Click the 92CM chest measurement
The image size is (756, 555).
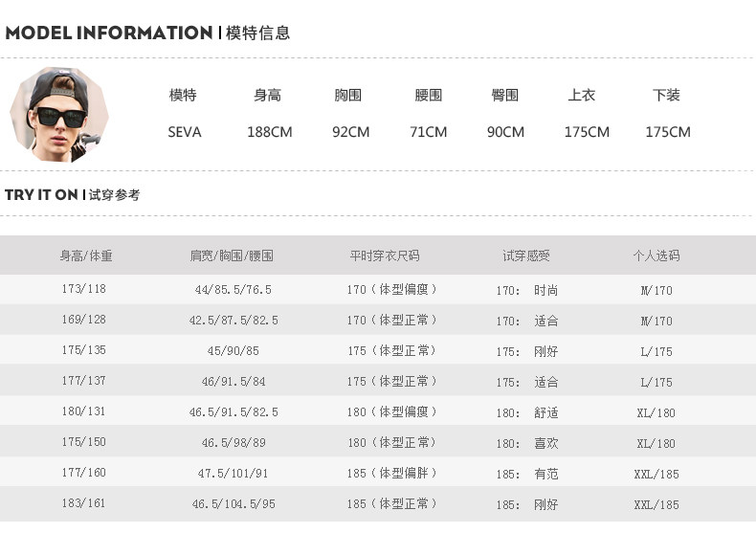350,132
